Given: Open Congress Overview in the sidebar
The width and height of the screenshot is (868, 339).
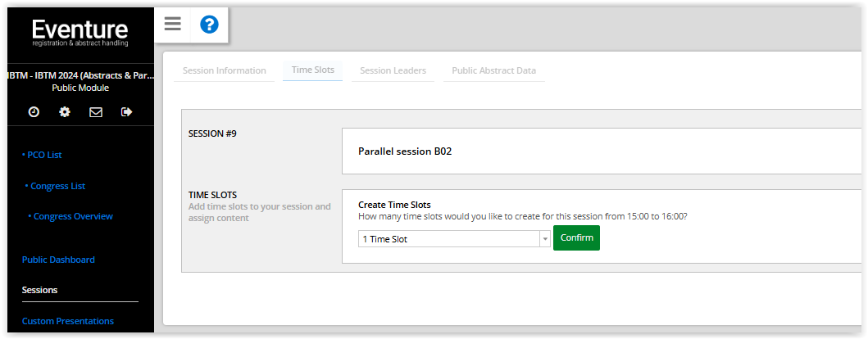Looking at the screenshot, I should pyautogui.click(x=70, y=216).
